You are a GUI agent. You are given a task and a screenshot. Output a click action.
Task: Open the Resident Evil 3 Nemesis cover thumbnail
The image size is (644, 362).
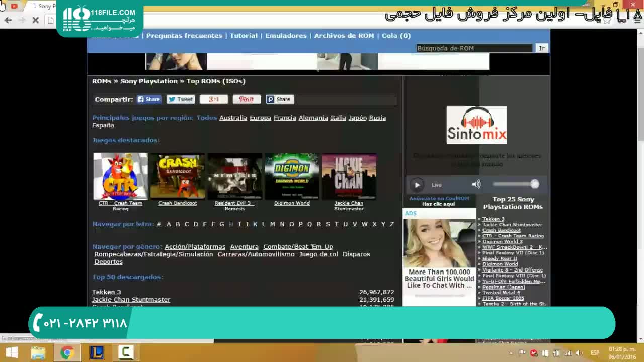235,176
